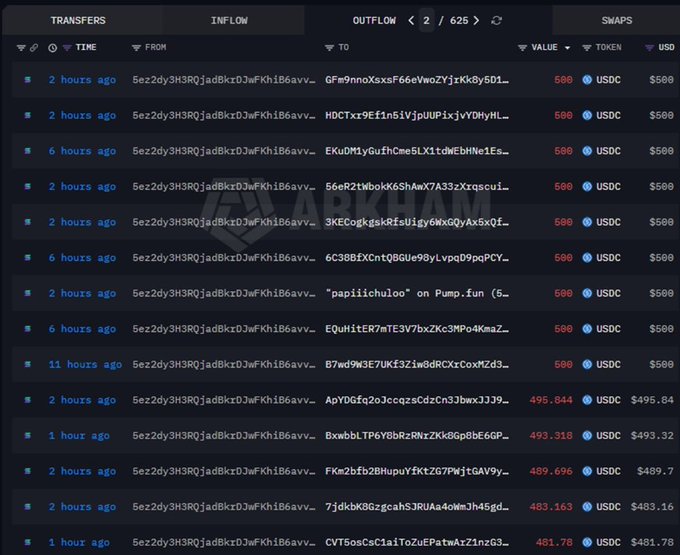Open the FROM column filter

[136, 48]
